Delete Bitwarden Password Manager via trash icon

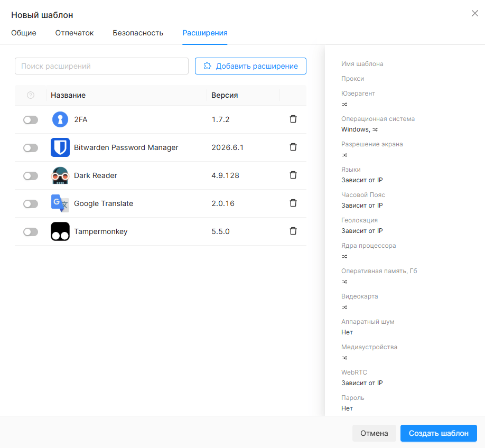coord(293,147)
